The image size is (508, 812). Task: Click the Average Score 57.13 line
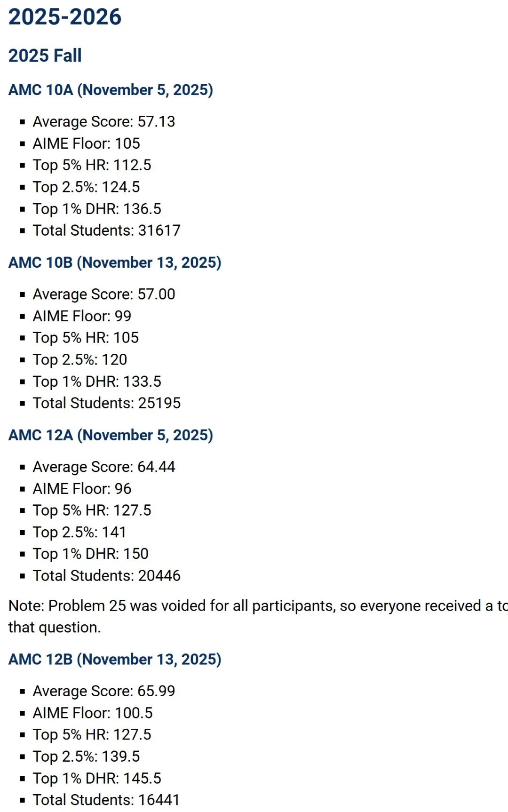103,122
